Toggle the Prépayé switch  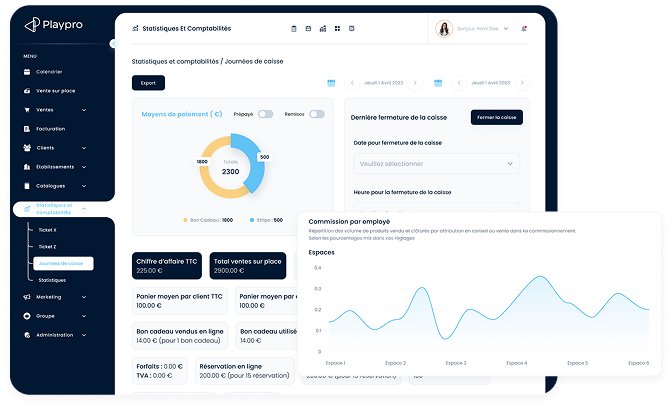click(265, 114)
